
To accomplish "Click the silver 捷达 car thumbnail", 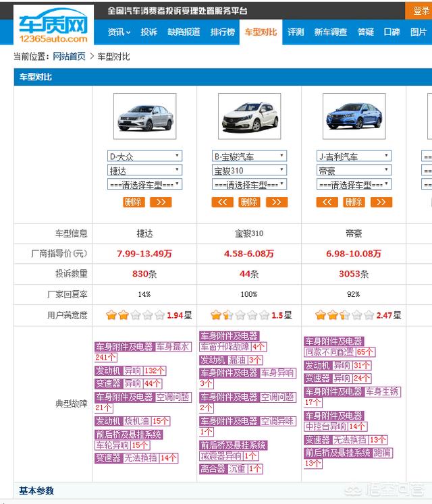I will click(x=144, y=116).
